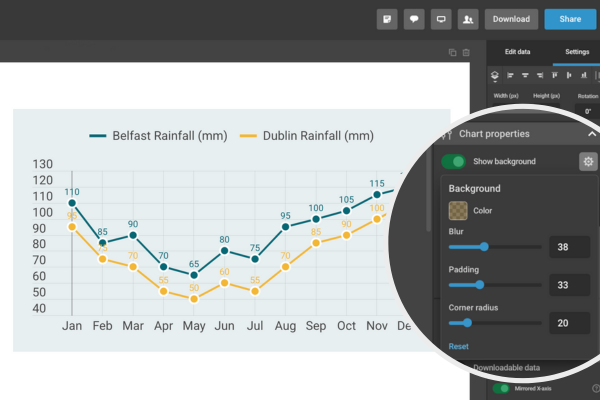Align selected object to top
Image resolution: width=600 pixels, height=400 pixels.
pyautogui.click(x=554, y=75)
